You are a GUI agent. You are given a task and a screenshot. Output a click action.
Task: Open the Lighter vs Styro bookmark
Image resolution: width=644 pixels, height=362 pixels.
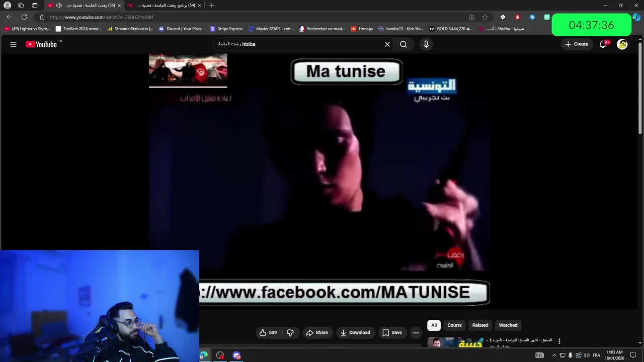click(x=27, y=29)
